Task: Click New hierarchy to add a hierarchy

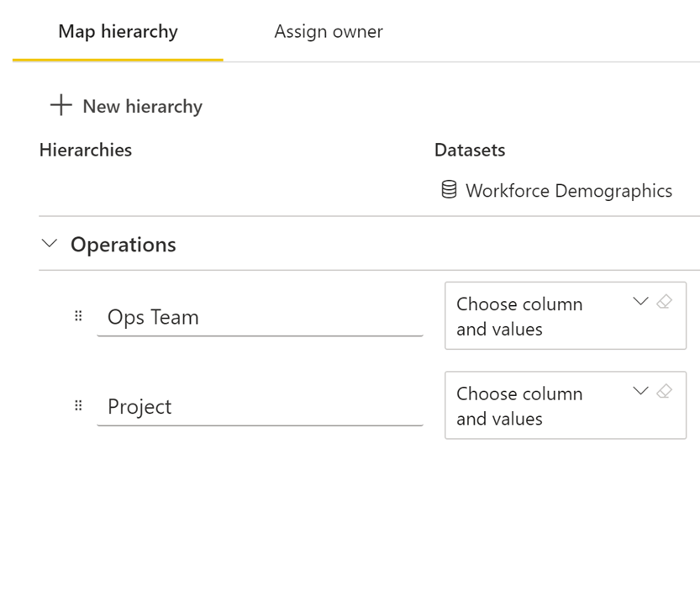Action: pyautogui.click(x=141, y=106)
